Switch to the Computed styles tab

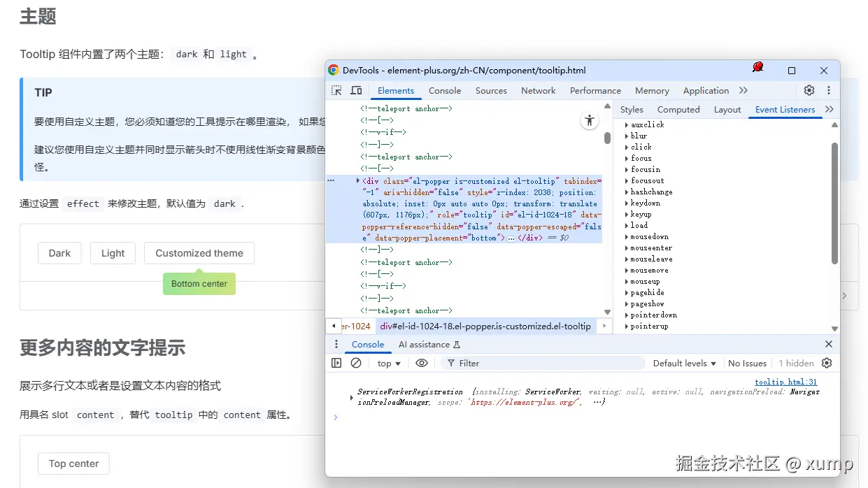pyautogui.click(x=678, y=110)
